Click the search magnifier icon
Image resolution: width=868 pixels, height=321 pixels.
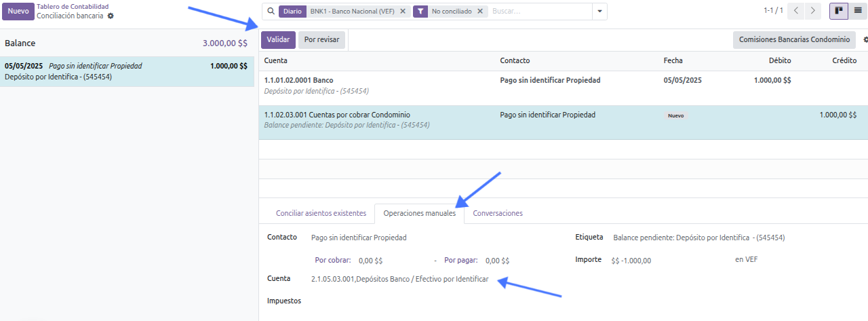271,12
